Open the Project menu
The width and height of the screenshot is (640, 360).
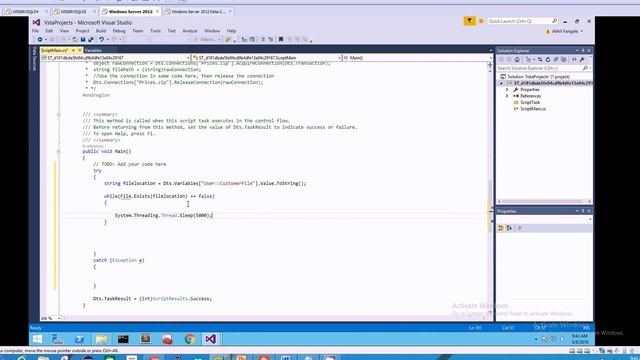pos(82,31)
